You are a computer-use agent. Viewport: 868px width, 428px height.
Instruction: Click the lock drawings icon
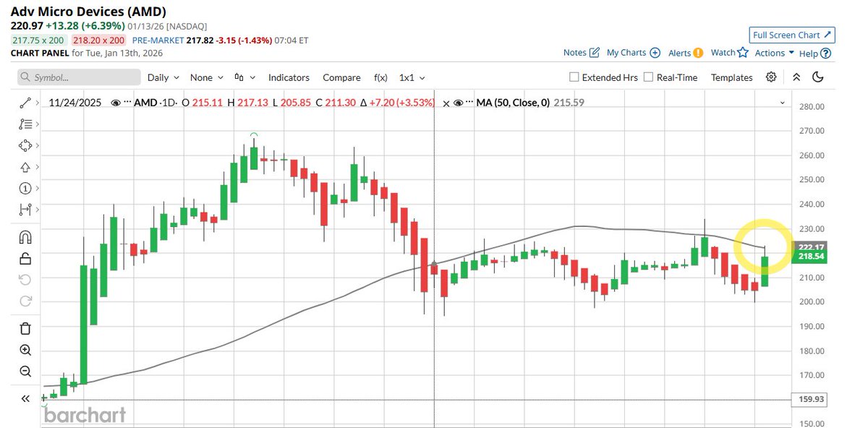pos(25,258)
